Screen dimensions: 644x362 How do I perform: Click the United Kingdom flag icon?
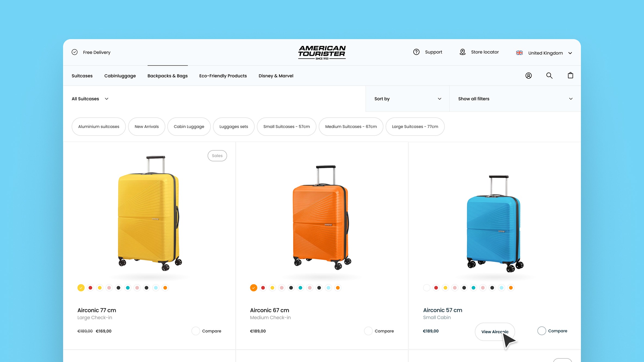pos(519,53)
